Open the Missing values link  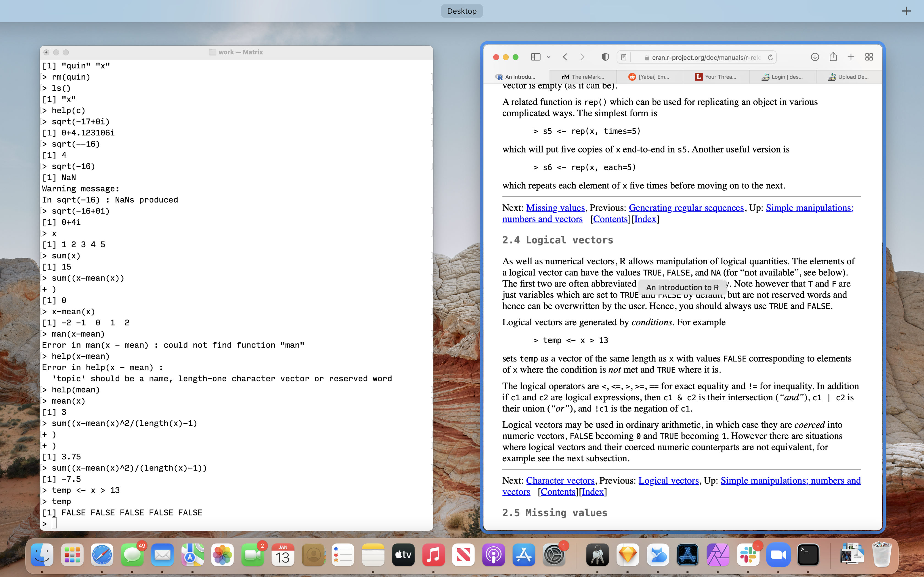555,208
